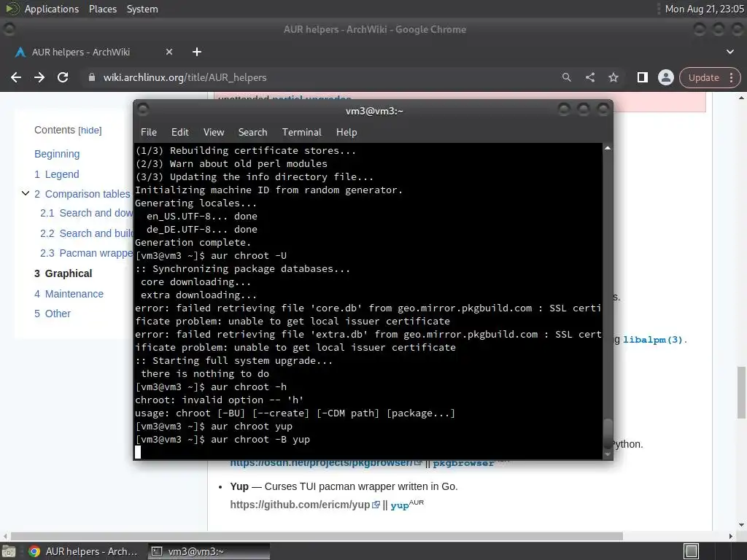Open the terminal Search menu
This screenshot has height=560, width=747.
coord(252,133)
